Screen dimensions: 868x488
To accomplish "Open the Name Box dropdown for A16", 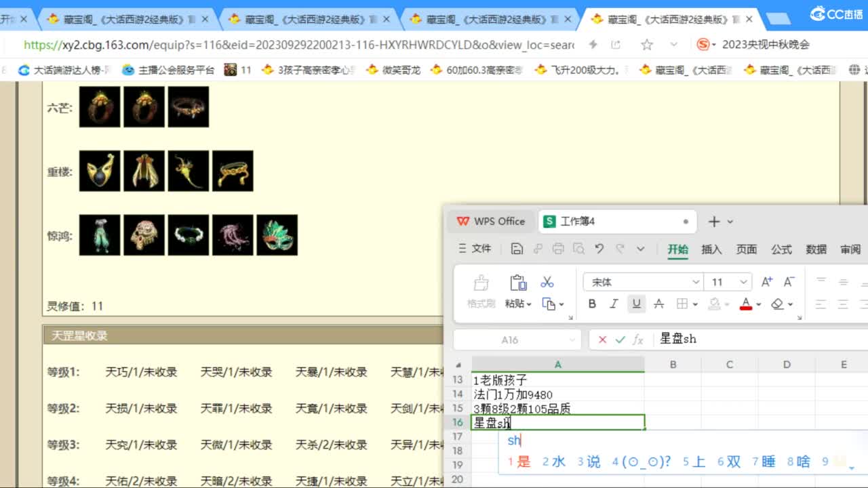I will coord(572,340).
